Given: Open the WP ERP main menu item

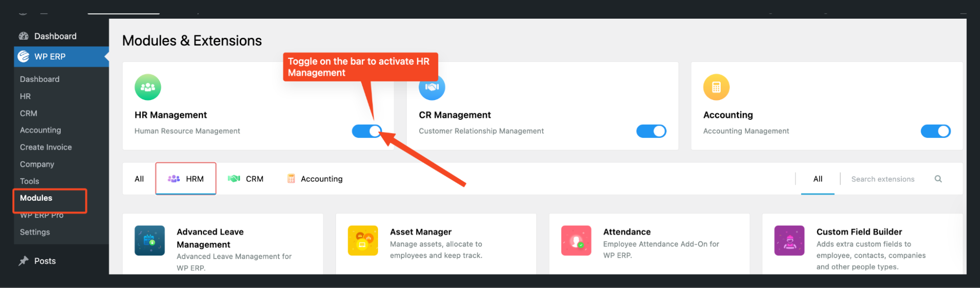Looking at the screenshot, I should [61, 57].
